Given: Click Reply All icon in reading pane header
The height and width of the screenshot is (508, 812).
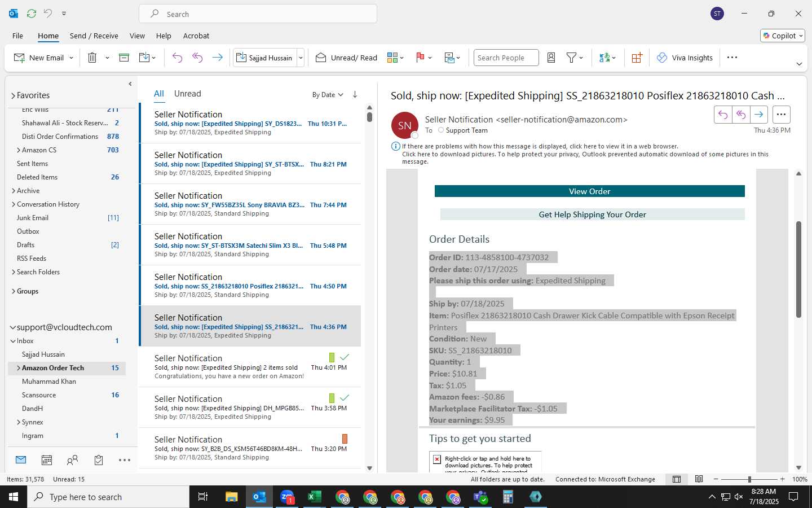Looking at the screenshot, I should click(741, 115).
